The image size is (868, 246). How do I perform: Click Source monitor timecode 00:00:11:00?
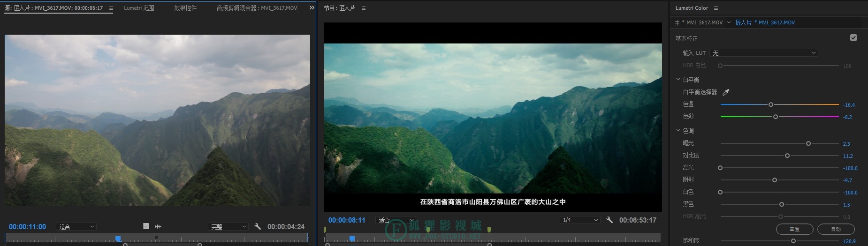27,227
